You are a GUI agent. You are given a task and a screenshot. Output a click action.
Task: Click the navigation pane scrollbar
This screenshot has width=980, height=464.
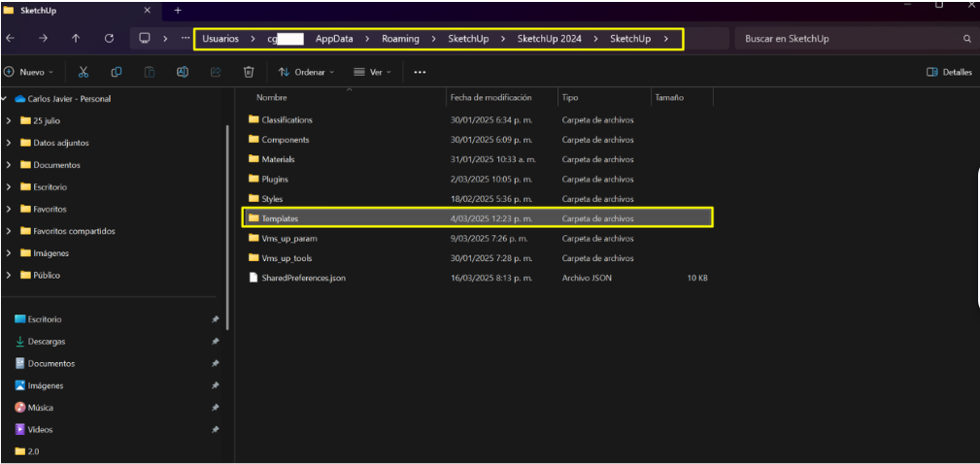pos(227,227)
